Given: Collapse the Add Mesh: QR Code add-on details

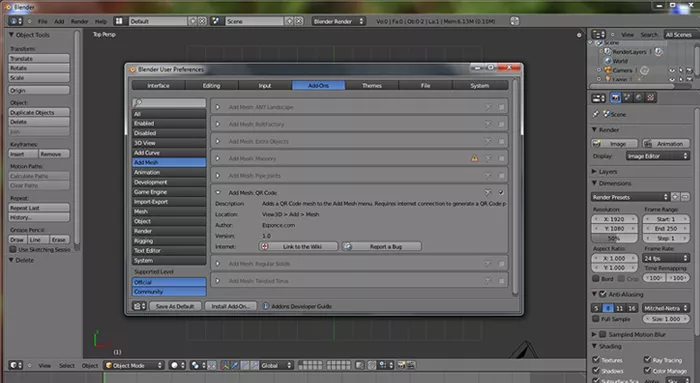Looking at the screenshot, I should point(218,192).
